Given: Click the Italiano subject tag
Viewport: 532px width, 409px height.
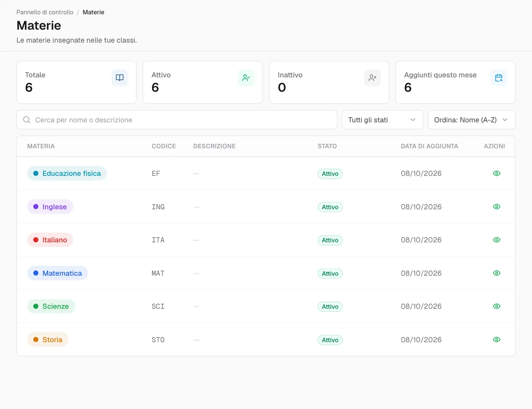Looking at the screenshot, I should click(50, 240).
